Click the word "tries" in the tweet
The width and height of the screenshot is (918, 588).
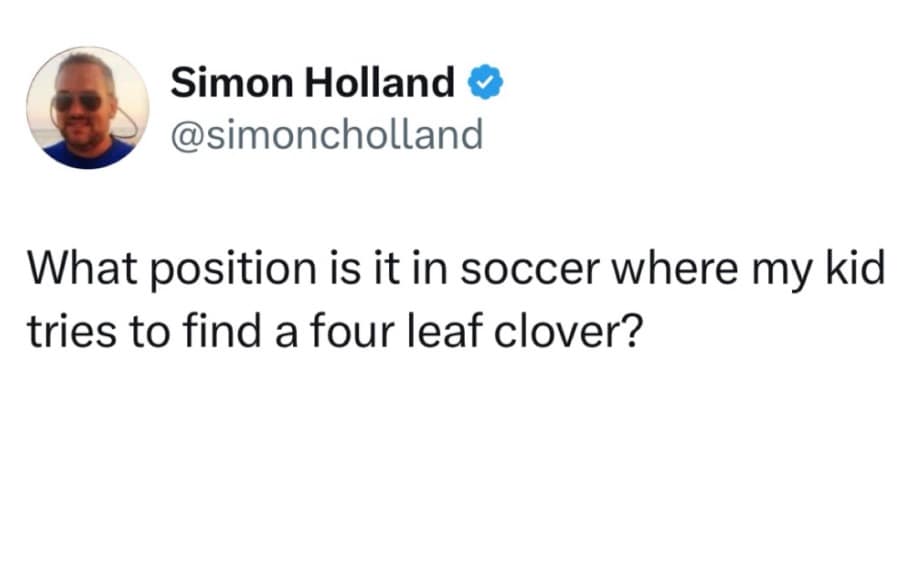coord(69,330)
